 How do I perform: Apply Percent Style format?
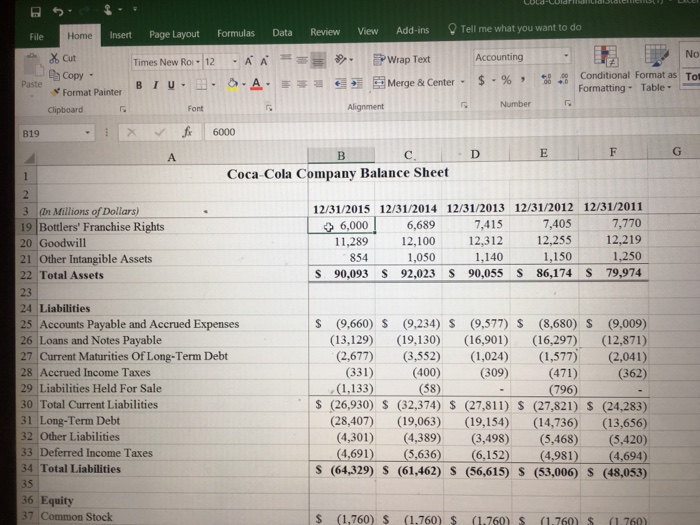[x=506, y=80]
